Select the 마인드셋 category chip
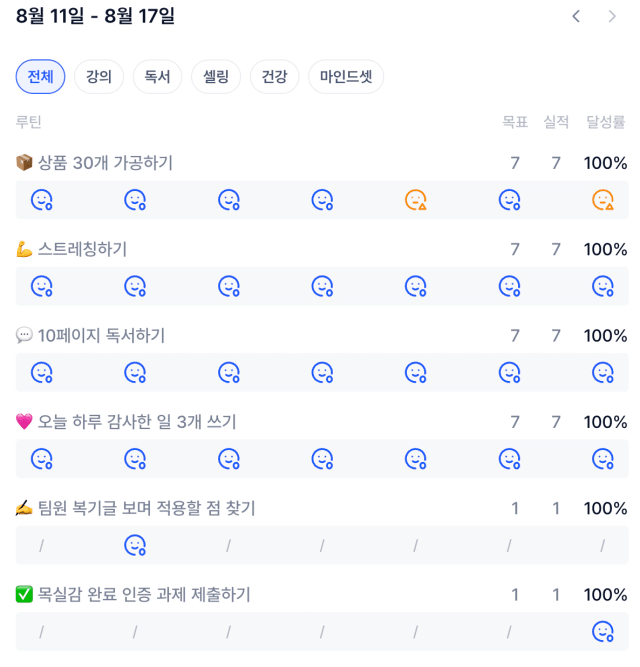 pyautogui.click(x=346, y=77)
